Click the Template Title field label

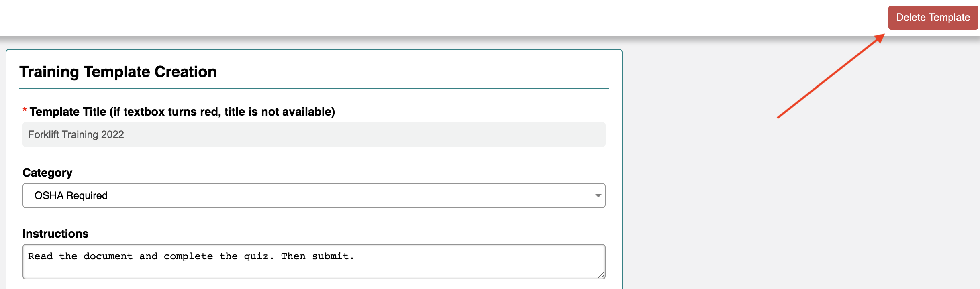(182, 112)
